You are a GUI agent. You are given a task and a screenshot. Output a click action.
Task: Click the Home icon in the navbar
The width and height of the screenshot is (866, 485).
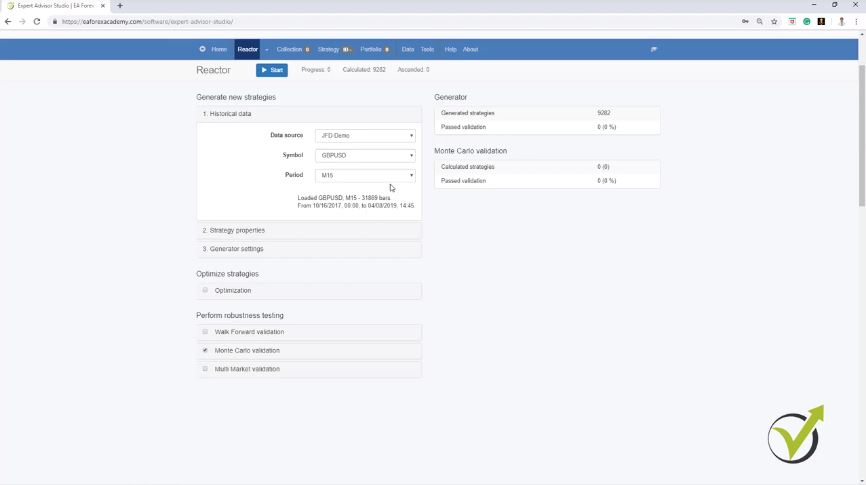pyautogui.click(x=202, y=49)
